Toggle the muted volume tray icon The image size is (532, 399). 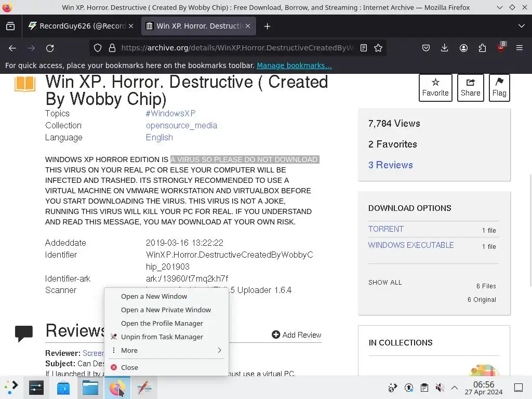click(440, 388)
